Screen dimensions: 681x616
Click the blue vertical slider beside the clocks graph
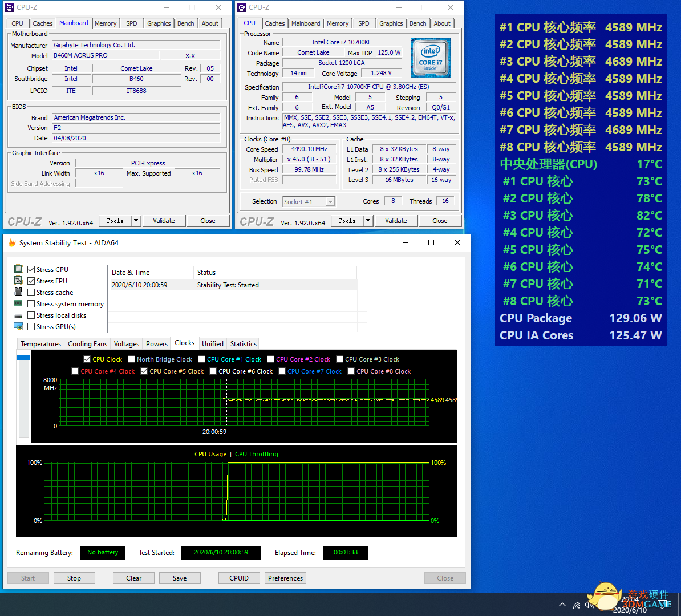pyautogui.click(x=23, y=358)
